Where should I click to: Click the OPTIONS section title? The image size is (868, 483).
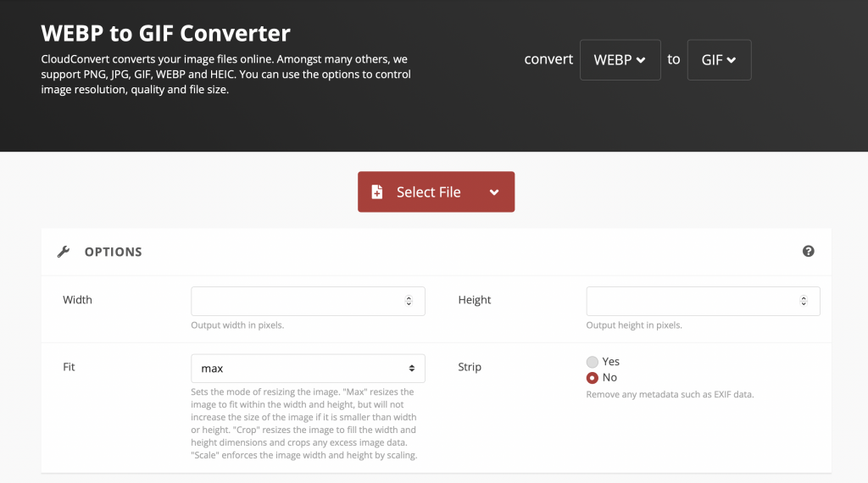(114, 252)
